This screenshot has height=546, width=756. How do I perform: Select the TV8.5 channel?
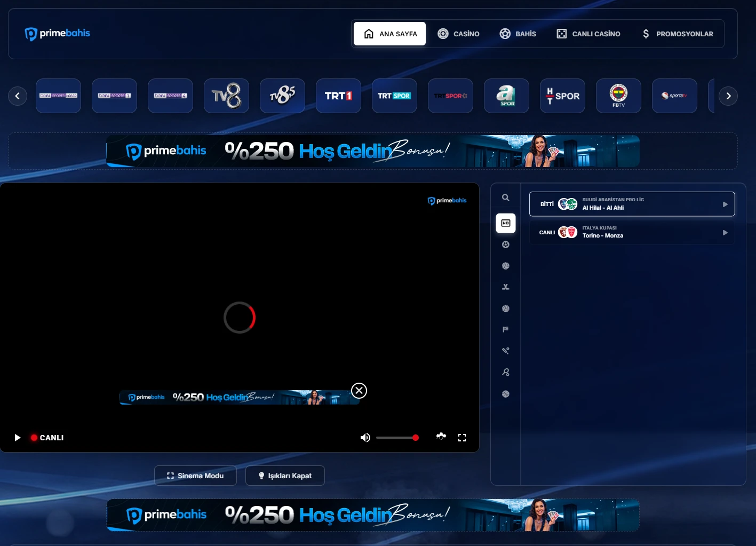coord(282,96)
